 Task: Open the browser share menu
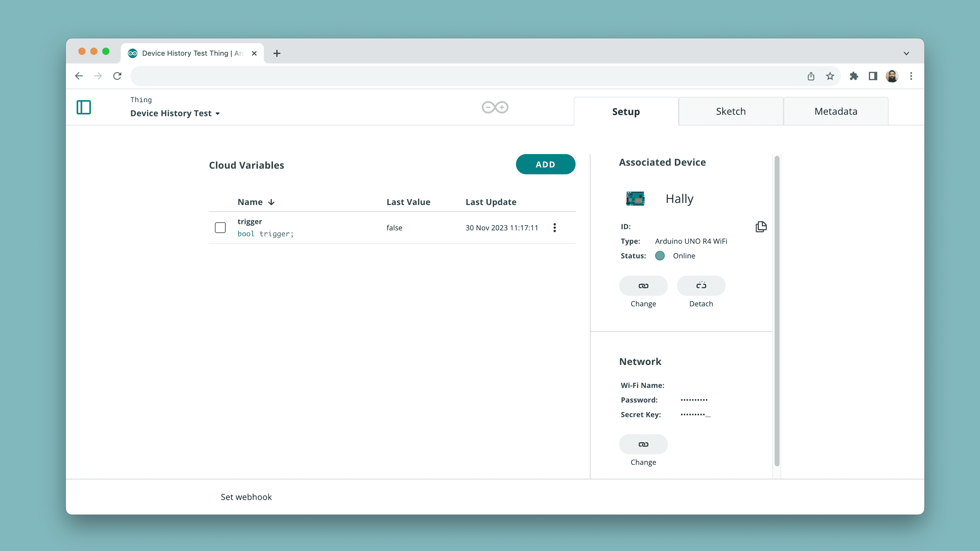point(811,76)
